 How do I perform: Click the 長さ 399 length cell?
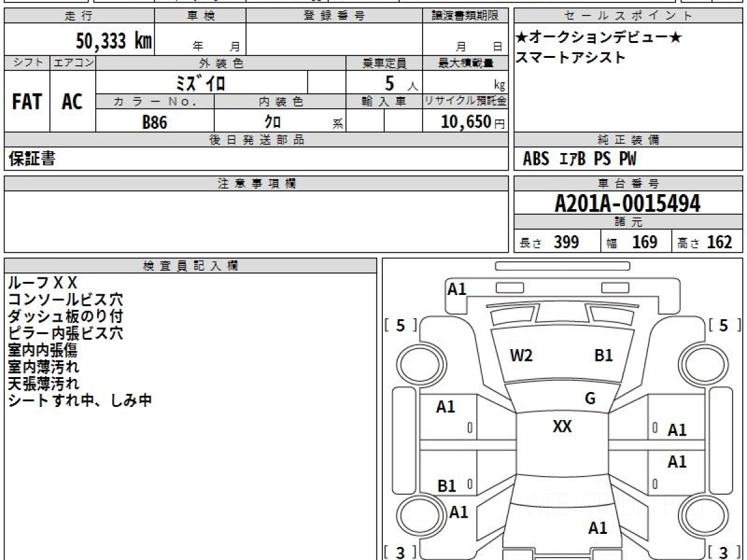point(557,241)
